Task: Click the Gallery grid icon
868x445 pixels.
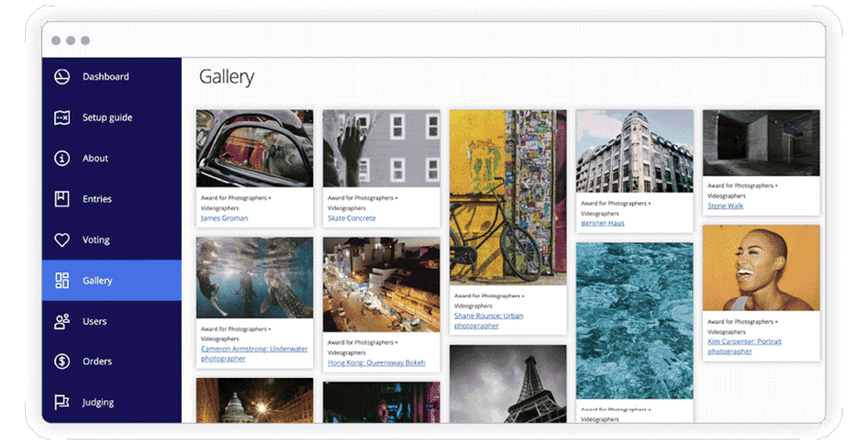Action: (61, 280)
